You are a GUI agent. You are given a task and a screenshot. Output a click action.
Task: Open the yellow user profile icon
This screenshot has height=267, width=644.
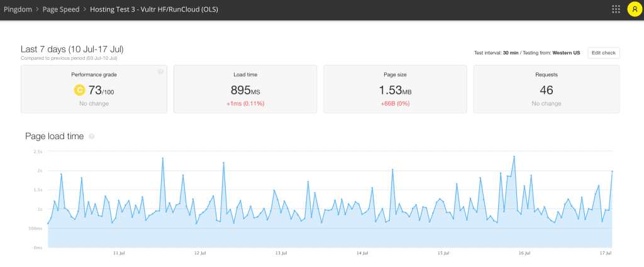coord(635,9)
